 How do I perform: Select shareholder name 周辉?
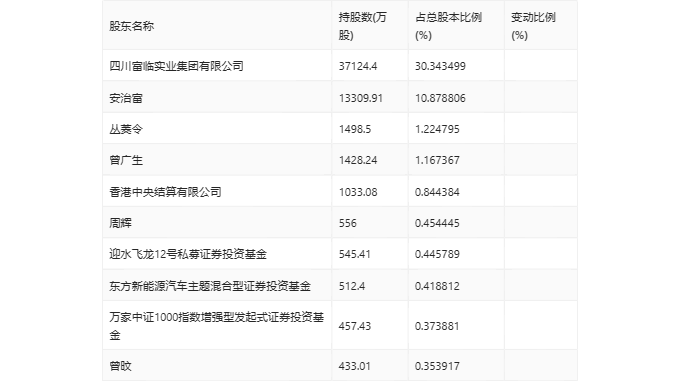pos(120,223)
